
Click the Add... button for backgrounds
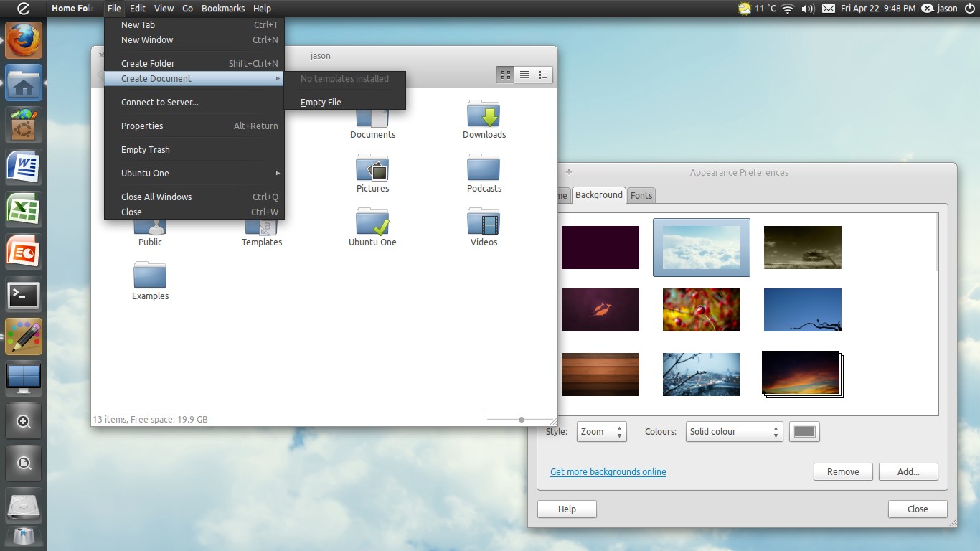pos(908,472)
